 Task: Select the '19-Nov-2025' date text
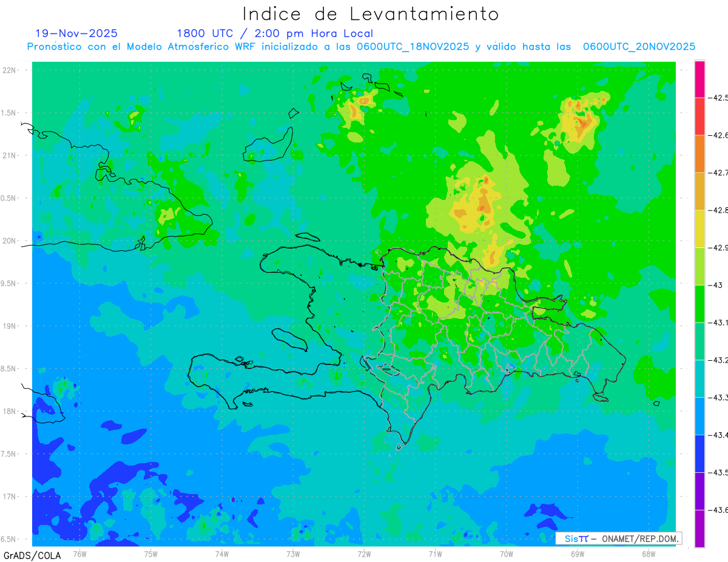coord(76,33)
